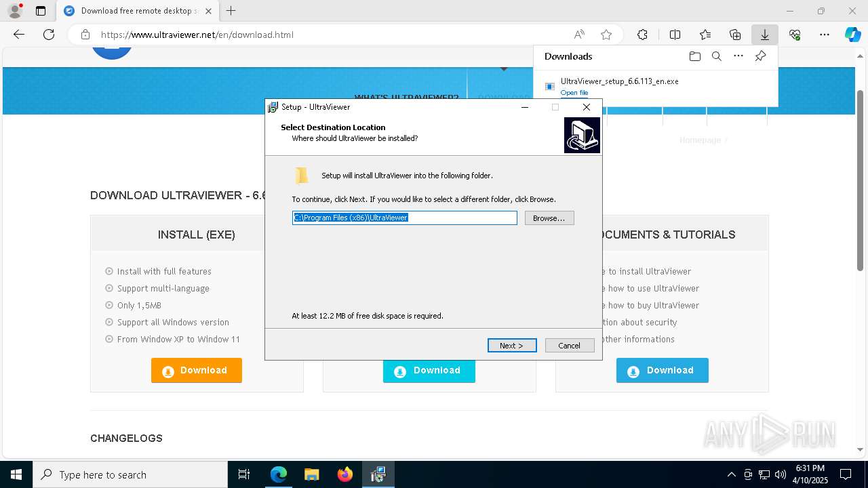
Task: Open the clock and date flyout
Action: (810, 474)
